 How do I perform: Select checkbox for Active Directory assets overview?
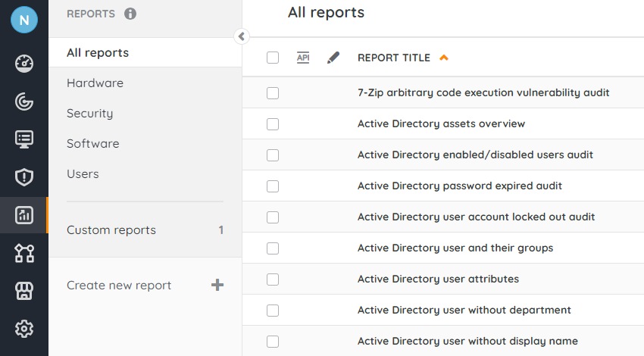273,124
